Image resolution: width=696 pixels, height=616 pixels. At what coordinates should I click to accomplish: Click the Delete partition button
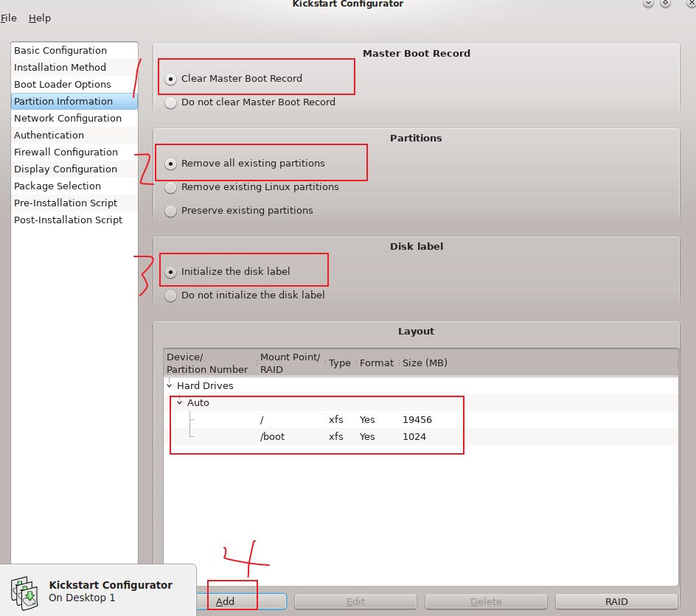coord(486,601)
